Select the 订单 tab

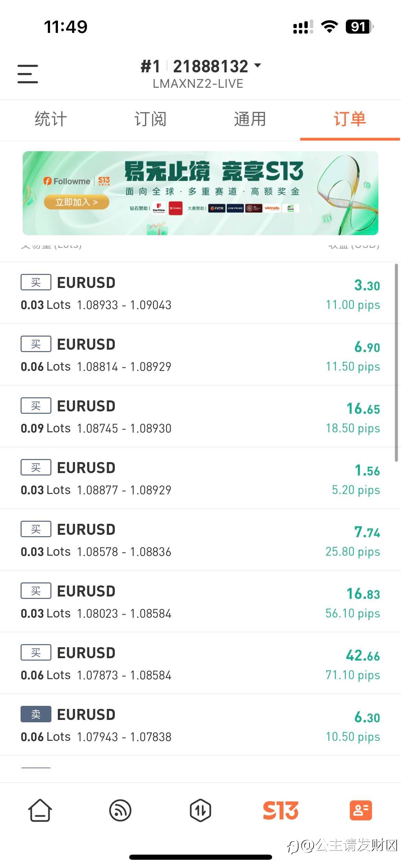[x=350, y=119]
